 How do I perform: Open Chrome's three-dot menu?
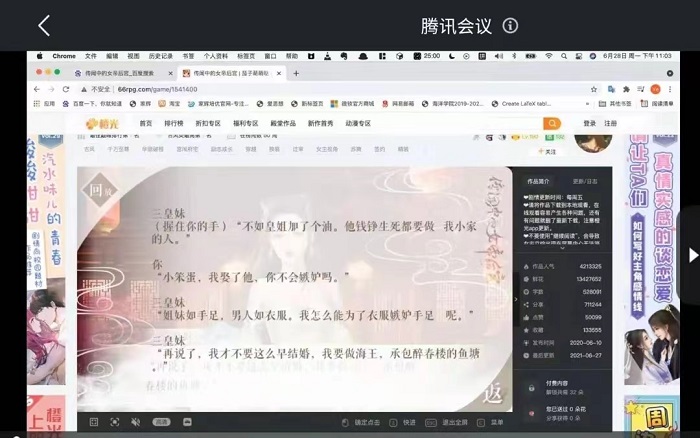(x=670, y=89)
